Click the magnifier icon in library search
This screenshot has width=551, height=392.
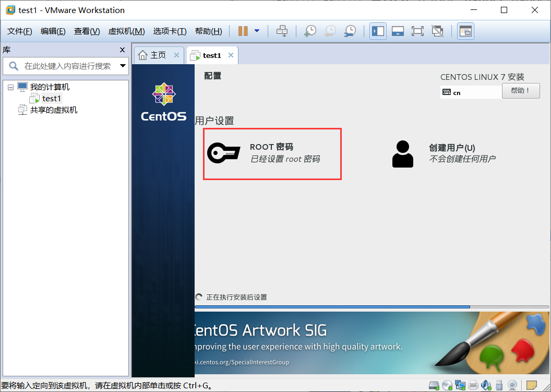(x=14, y=66)
